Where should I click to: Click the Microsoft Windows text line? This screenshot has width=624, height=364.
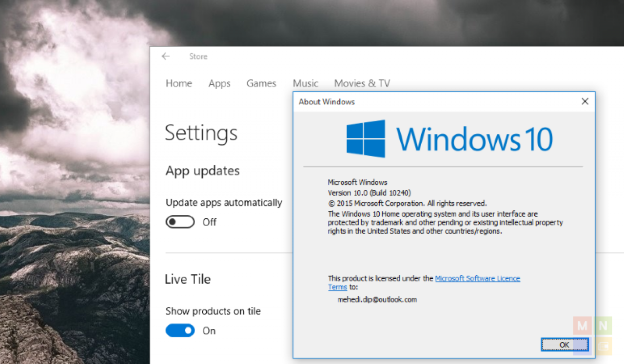pos(358,182)
